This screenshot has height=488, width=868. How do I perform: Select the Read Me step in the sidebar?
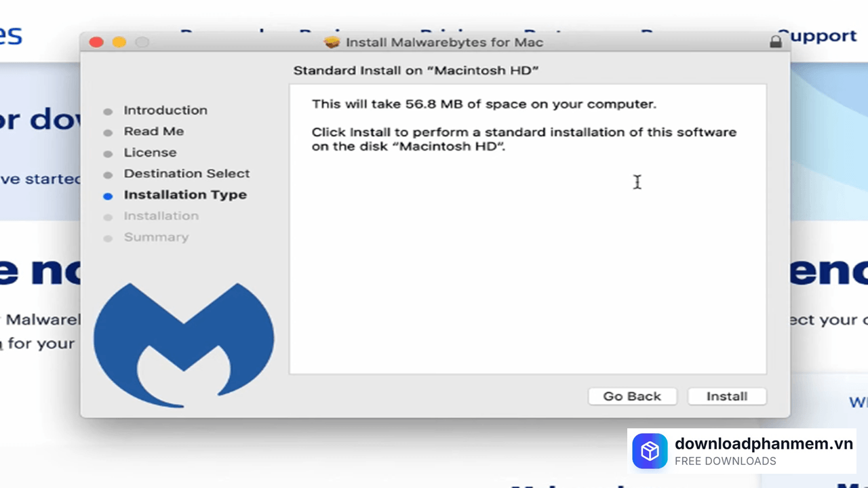[154, 131]
